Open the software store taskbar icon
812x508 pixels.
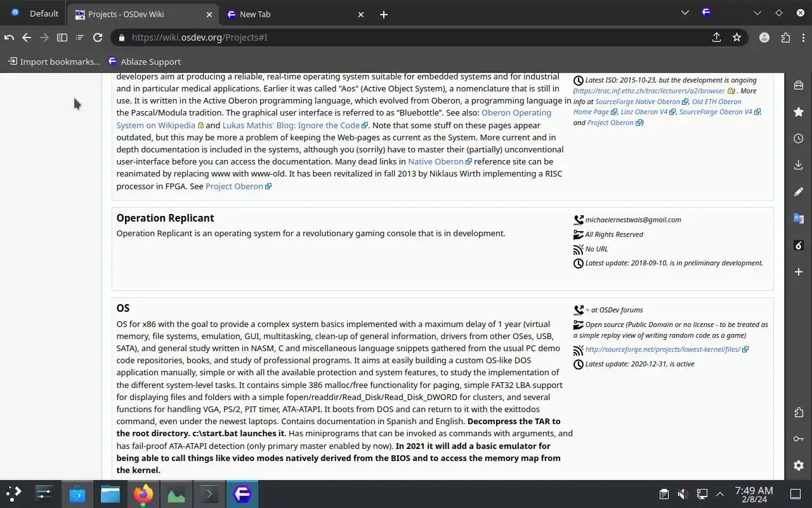point(77,493)
